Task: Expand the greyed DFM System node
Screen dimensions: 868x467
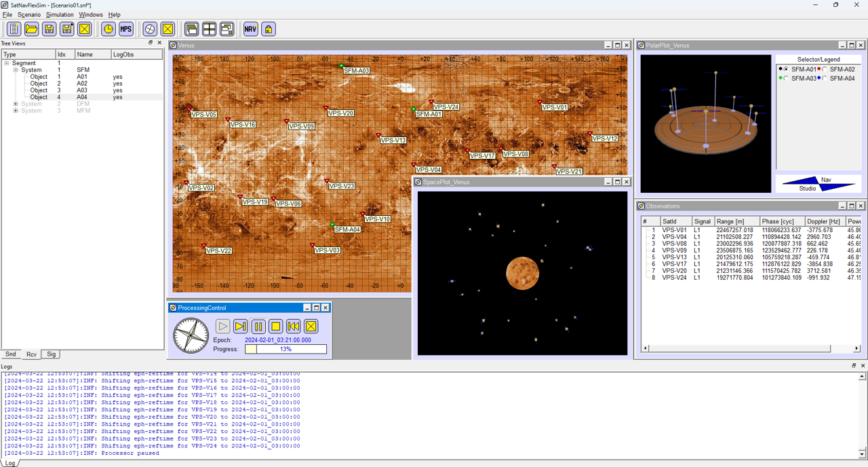Action: pos(16,104)
